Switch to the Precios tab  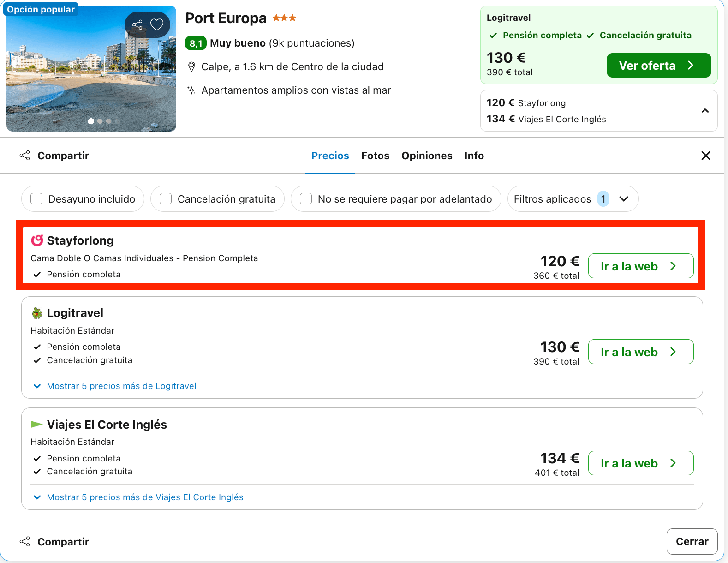[330, 156]
